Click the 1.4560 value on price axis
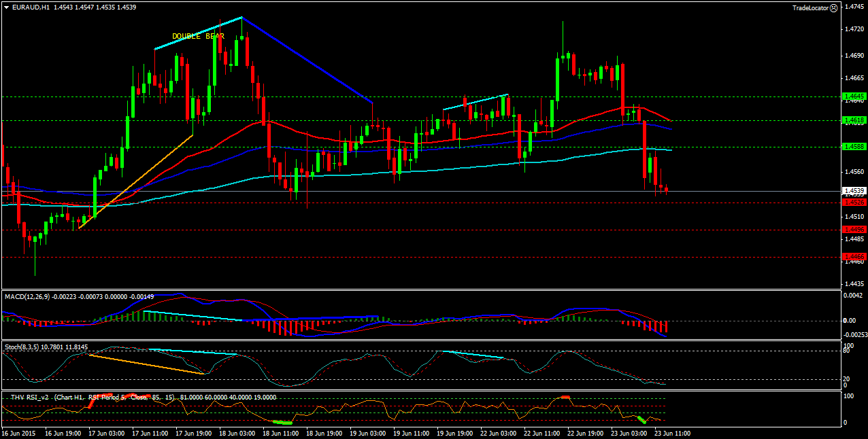This screenshot has width=868, height=439. tap(854, 172)
